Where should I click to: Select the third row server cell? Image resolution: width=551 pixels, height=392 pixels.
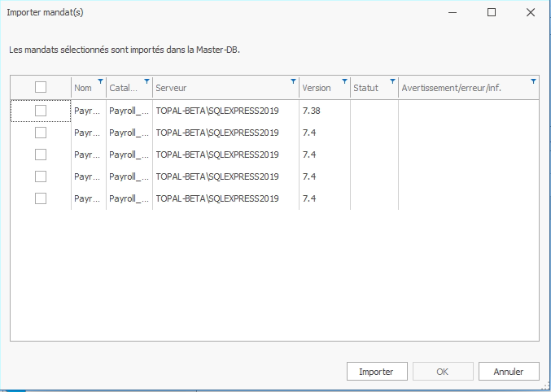pyautogui.click(x=225, y=155)
